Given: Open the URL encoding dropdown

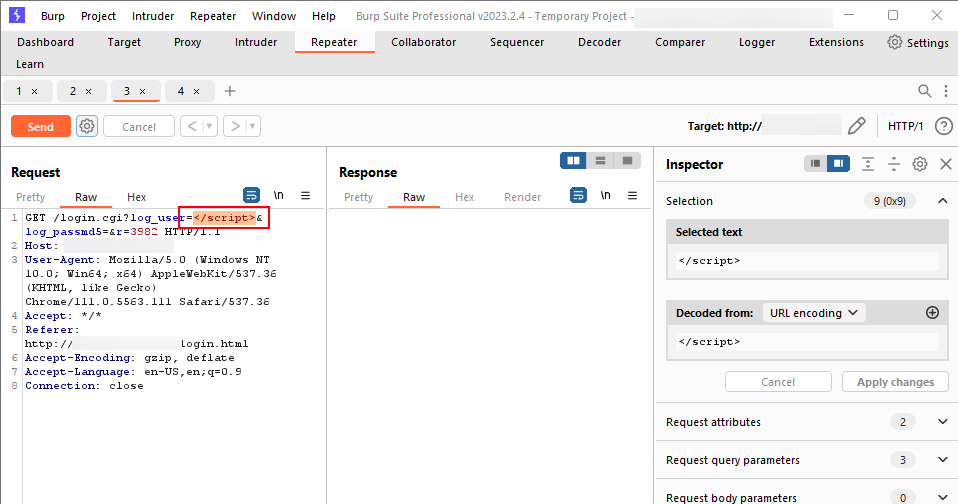Looking at the screenshot, I should coord(814,313).
